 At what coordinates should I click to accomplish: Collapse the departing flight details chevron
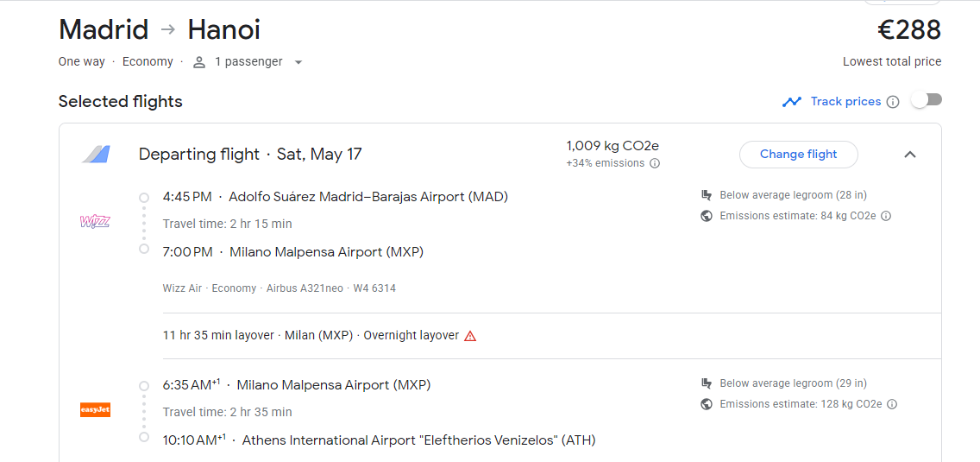[x=909, y=155]
